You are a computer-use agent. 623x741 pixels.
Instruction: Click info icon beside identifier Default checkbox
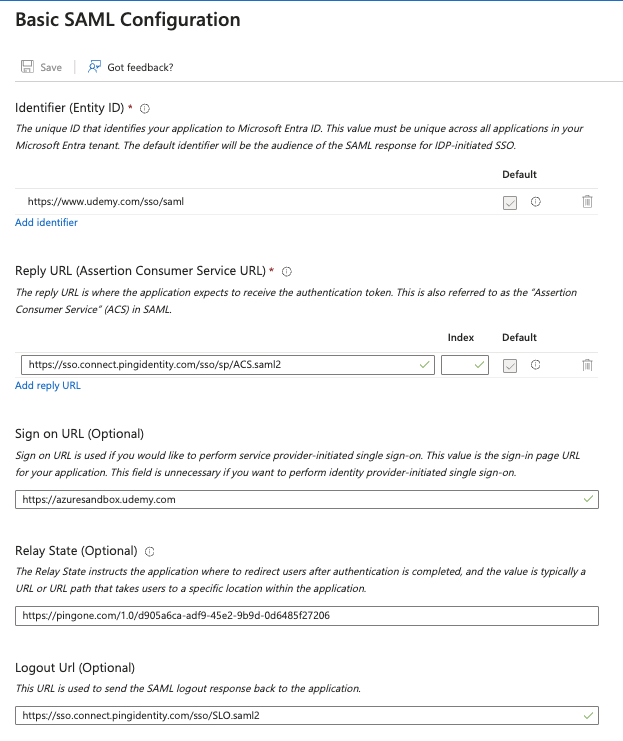coord(536,201)
